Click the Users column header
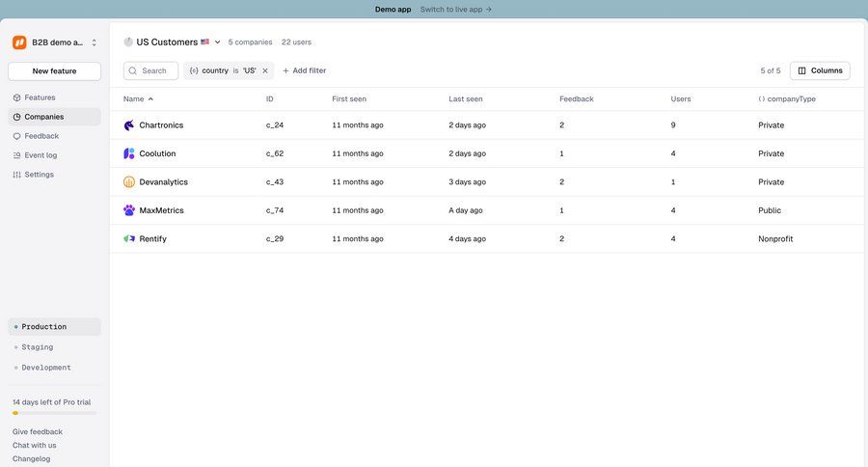This screenshot has height=467, width=868. coord(680,99)
